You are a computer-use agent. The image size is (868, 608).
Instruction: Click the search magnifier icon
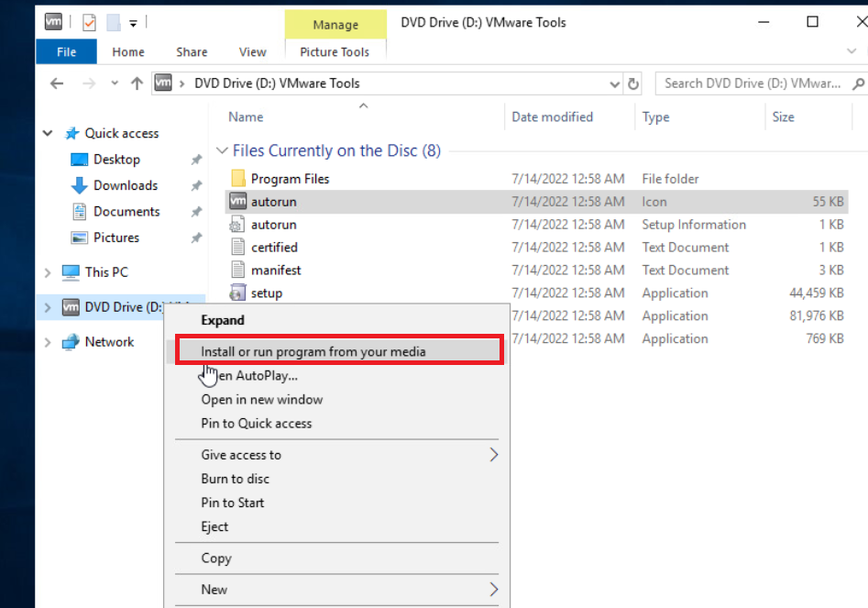tap(858, 83)
